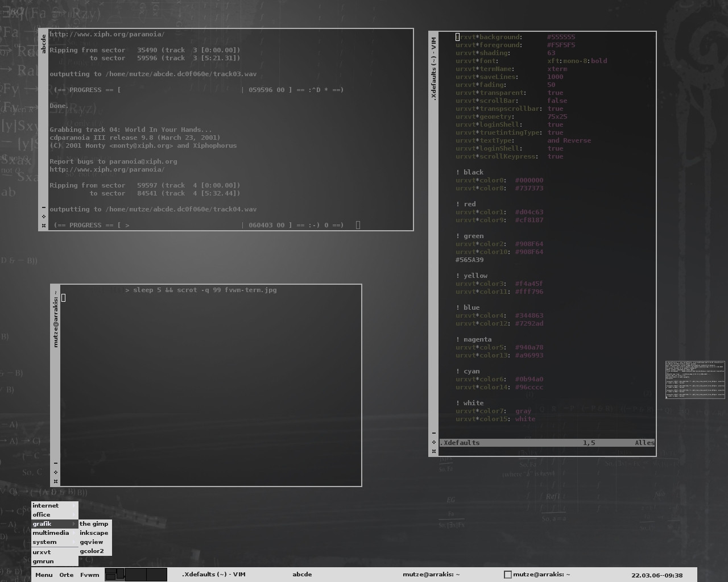Click the track03.wav output path line
Image resolution: width=728 pixels, height=582 pixels.
point(153,74)
